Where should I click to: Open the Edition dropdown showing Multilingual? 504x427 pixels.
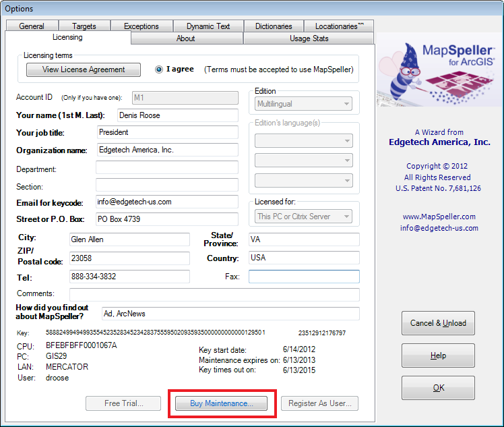point(303,104)
